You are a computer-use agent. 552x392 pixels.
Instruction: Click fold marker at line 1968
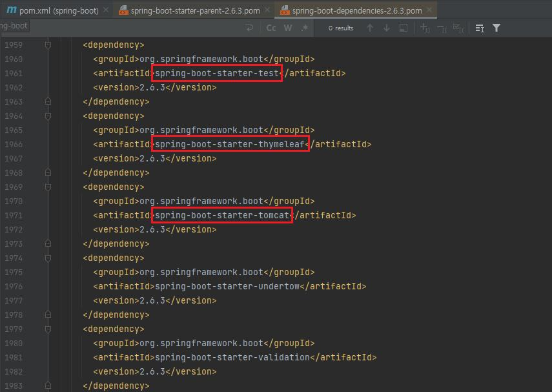coord(48,172)
